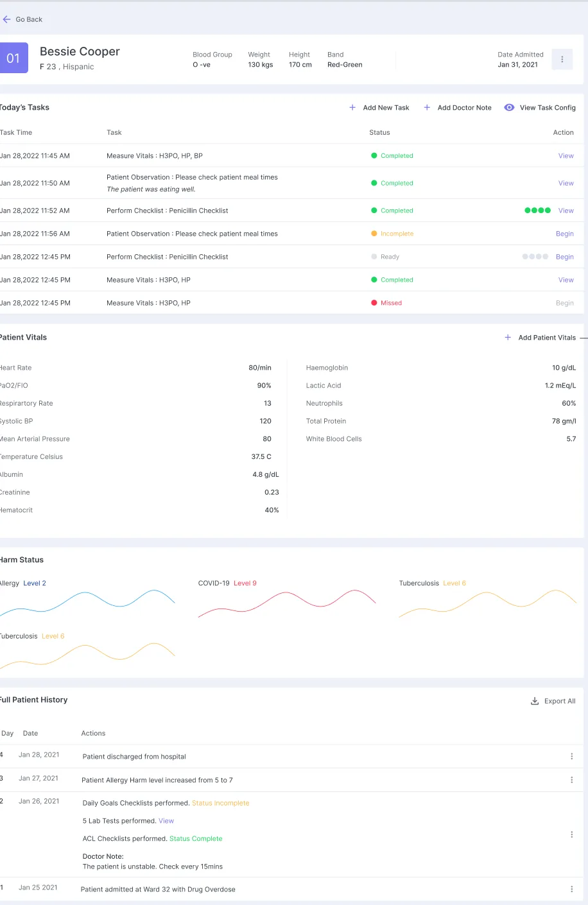Click the White Blood Cells 5.7 value
The image size is (588, 905).
pyautogui.click(x=571, y=439)
